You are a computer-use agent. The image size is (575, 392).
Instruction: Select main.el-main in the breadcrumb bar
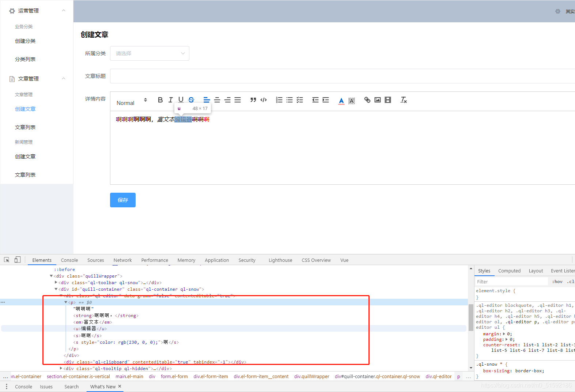pos(129,376)
